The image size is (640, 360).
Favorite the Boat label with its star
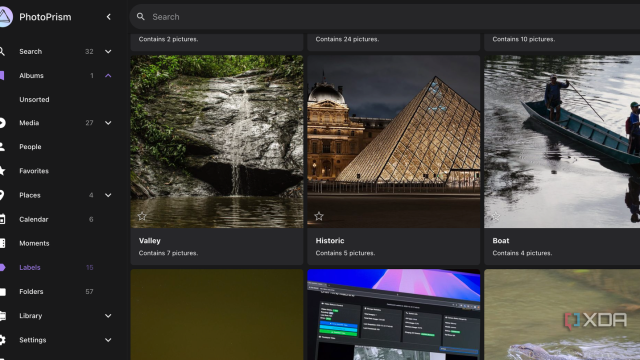[496, 216]
